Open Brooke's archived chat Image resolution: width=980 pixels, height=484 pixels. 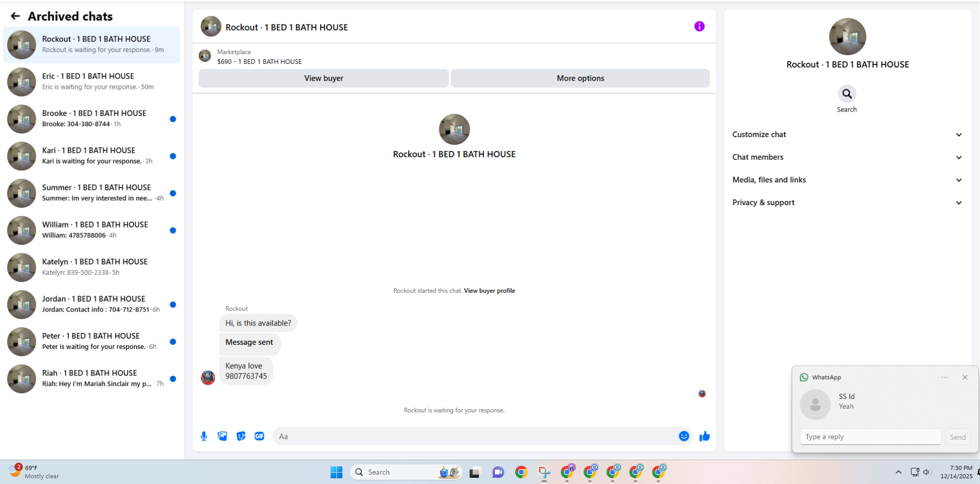[92, 119]
